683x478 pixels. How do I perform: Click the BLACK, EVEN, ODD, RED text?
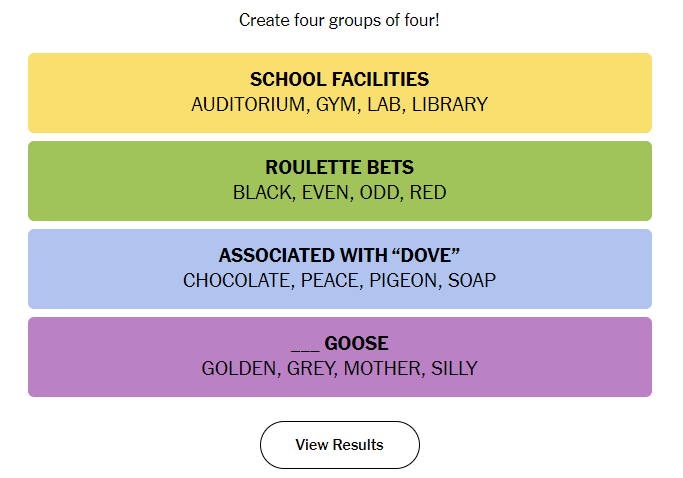pyautogui.click(x=340, y=193)
